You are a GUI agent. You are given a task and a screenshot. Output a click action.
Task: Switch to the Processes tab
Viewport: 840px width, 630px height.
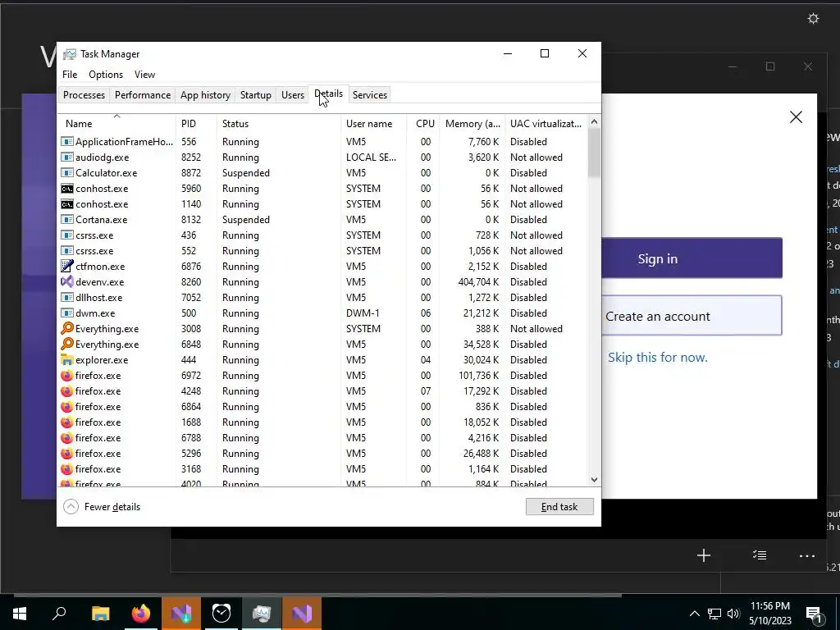(x=84, y=95)
